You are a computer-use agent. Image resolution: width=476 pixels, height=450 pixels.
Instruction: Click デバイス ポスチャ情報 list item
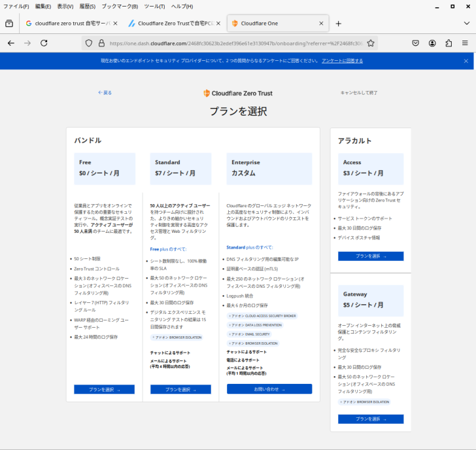(x=359, y=237)
